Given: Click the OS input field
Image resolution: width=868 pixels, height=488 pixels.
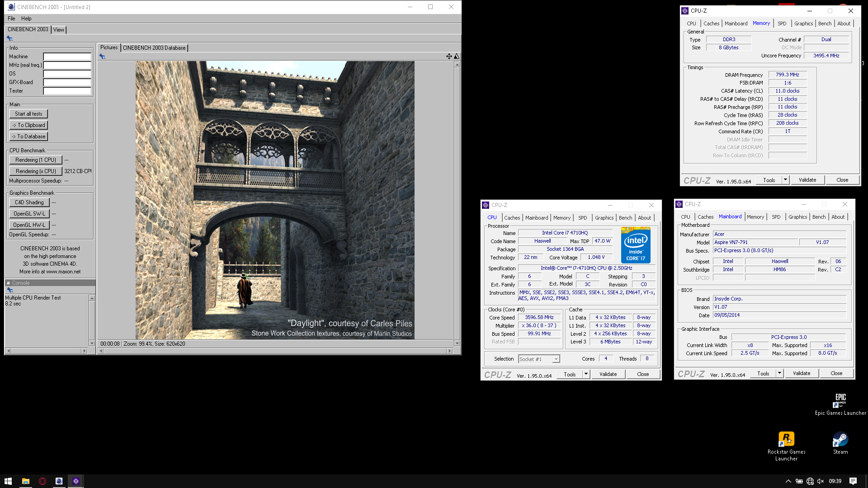Looking at the screenshot, I should (x=67, y=74).
